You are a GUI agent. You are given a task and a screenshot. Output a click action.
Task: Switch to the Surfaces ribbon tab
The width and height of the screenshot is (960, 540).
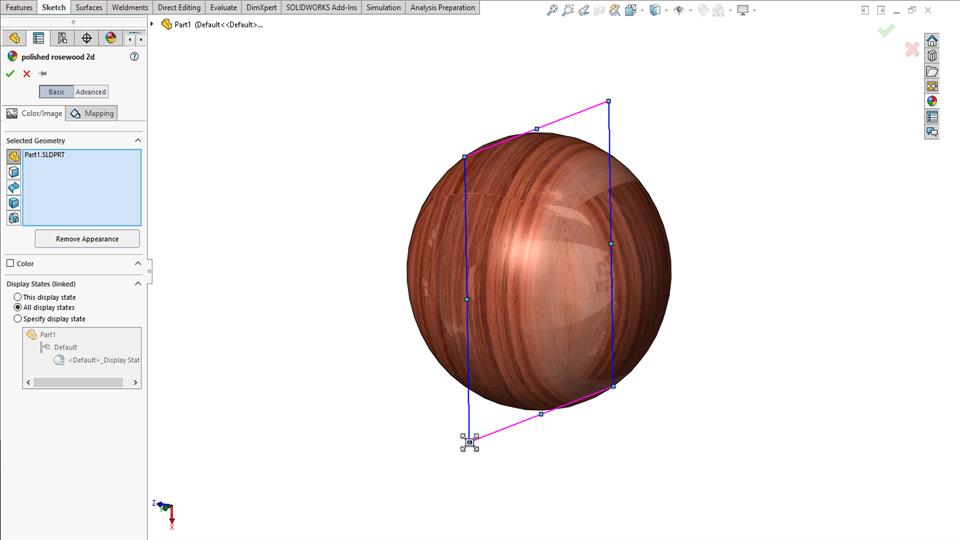click(89, 7)
